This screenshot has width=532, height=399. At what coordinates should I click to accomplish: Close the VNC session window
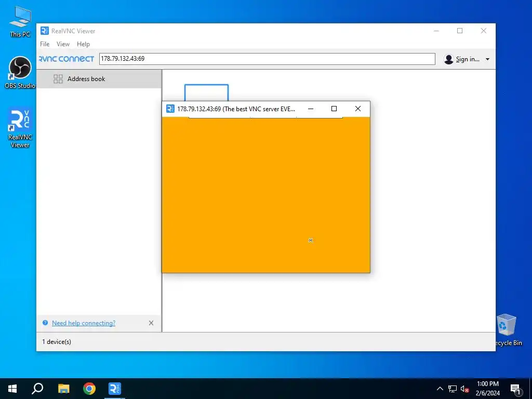[357, 109]
